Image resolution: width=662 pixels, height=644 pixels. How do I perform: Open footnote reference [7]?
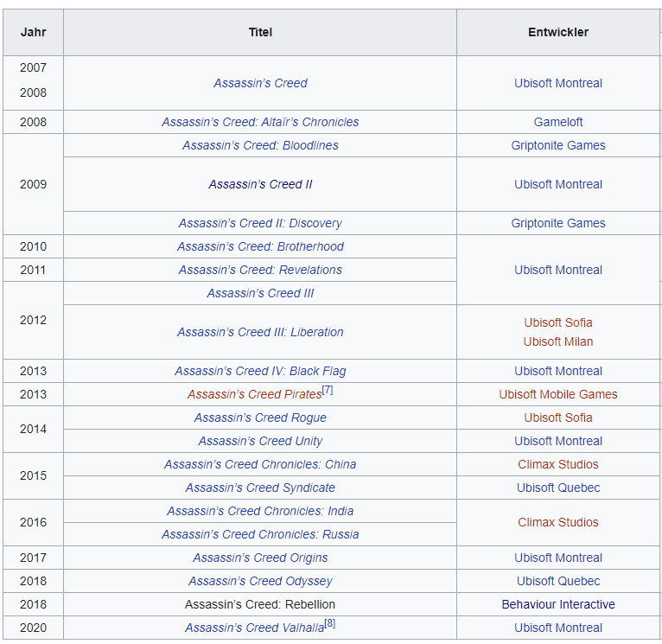pyautogui.click(x=328, y=390)
